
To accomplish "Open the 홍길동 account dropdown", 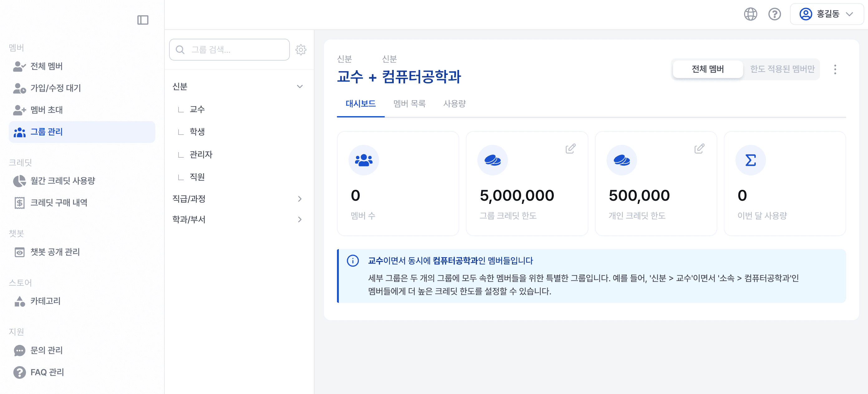I will coord(827,14).
